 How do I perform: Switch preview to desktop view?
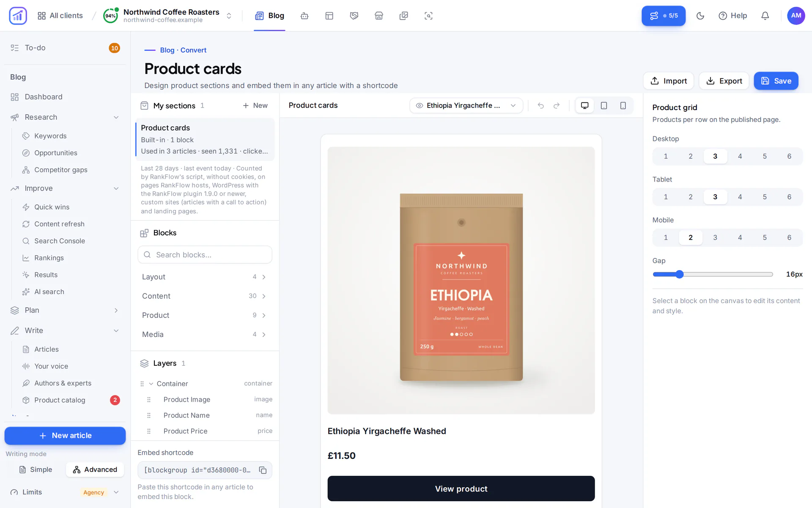(584, 105)
